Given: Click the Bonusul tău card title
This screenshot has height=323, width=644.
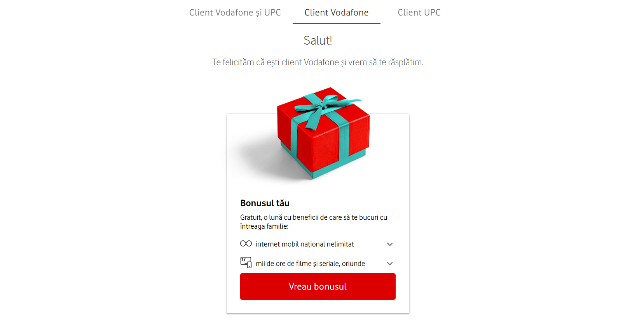Looking at the screenshot, I should (265, 203).
